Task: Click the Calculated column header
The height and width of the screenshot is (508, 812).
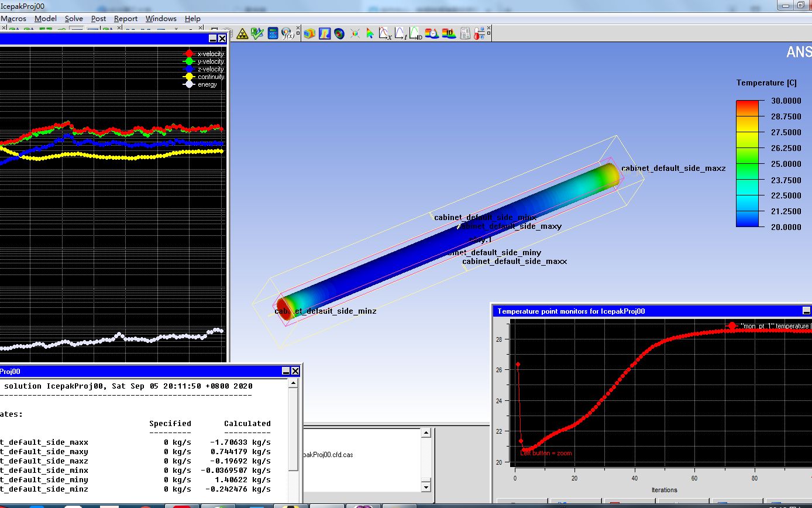Action: click(x=247, y=424)
